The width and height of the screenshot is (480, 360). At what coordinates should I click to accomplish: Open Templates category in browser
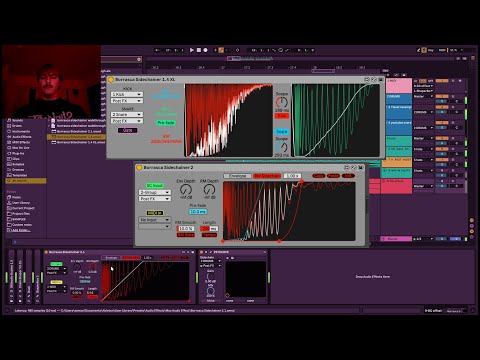(17, 175)
